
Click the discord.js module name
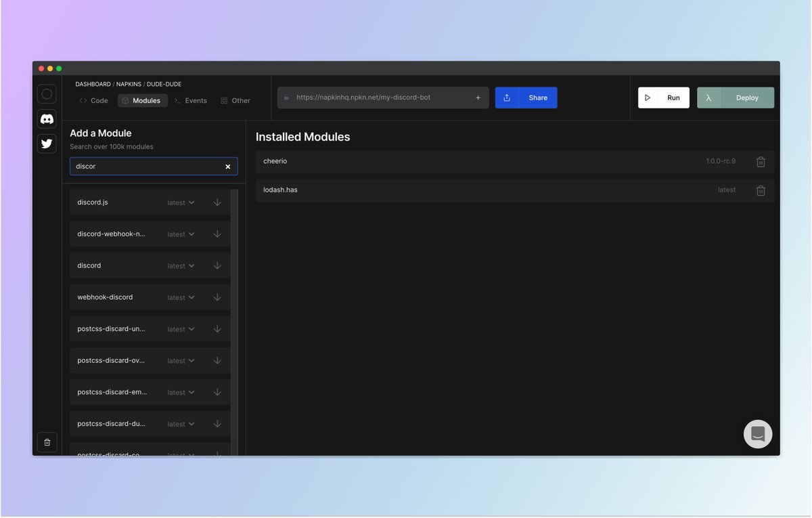click(x=93, y=202)
